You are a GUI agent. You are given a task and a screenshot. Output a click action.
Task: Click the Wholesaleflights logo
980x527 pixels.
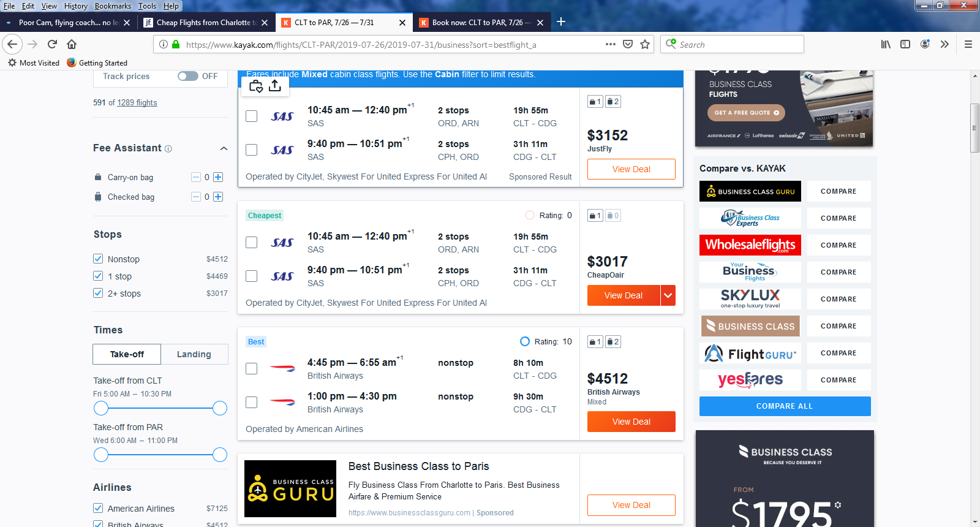click(x=750, y=245)
